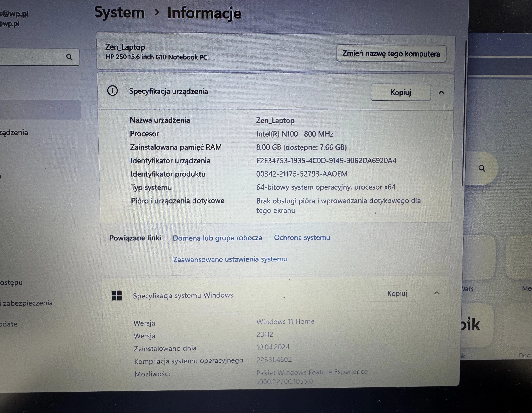Click the info icon beside Specyfikacja urządzenia
Screen dimensions: 532x413
tap(113, 91)
